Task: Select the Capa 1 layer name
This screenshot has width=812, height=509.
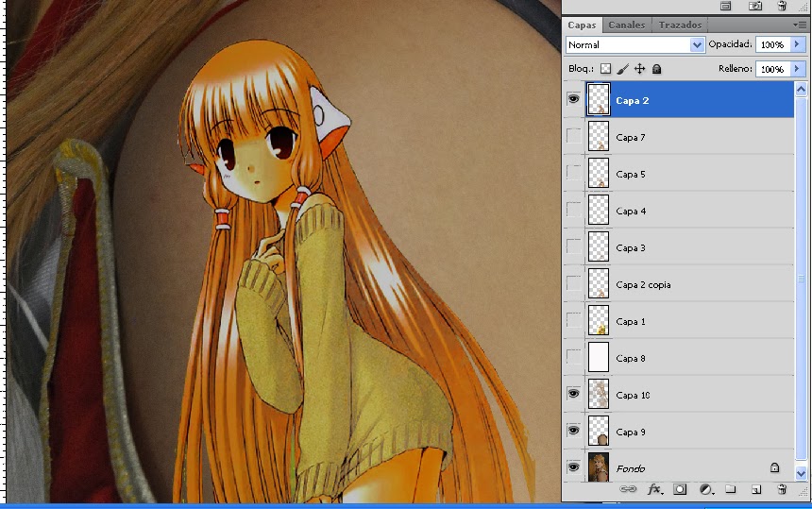Action: 630,321
